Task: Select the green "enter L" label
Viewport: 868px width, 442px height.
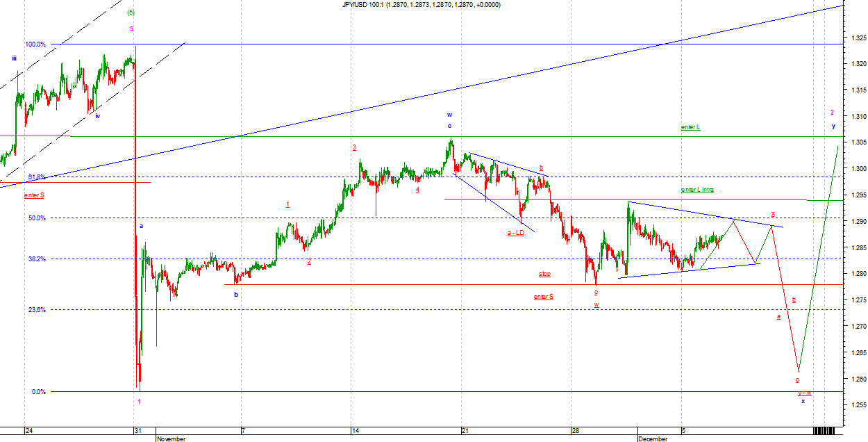Action: point(690,127)
